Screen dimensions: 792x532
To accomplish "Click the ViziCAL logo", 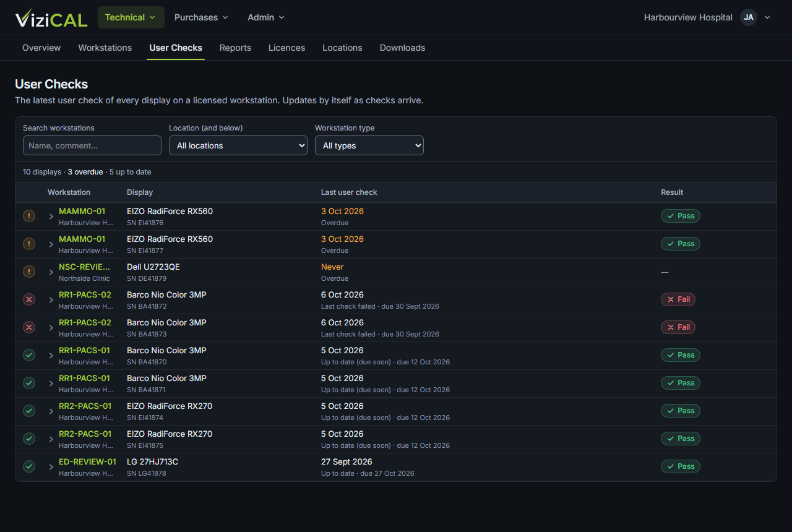I will pos(51,18).
